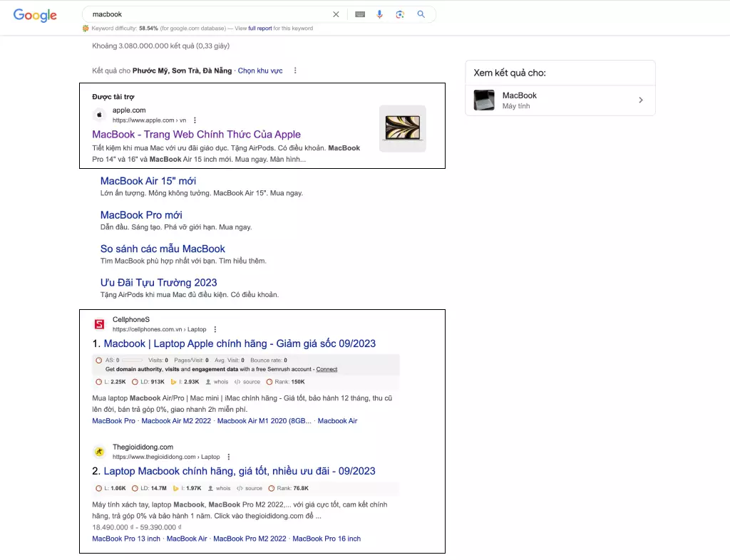Click L: 2.25K metric for CellphoneS
730x560 pixels.
pyautogui.click(x=110, y=382)
